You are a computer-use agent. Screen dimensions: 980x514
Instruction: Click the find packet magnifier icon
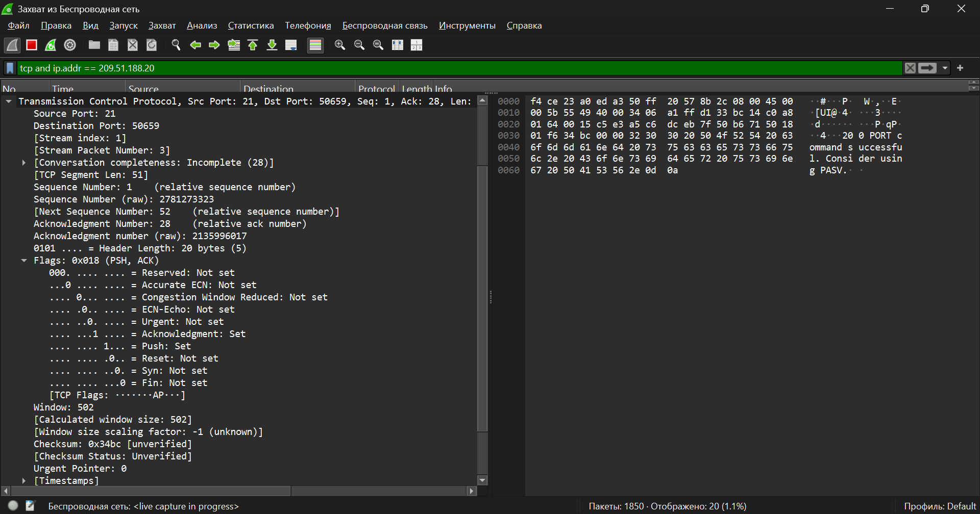[176, 45]
